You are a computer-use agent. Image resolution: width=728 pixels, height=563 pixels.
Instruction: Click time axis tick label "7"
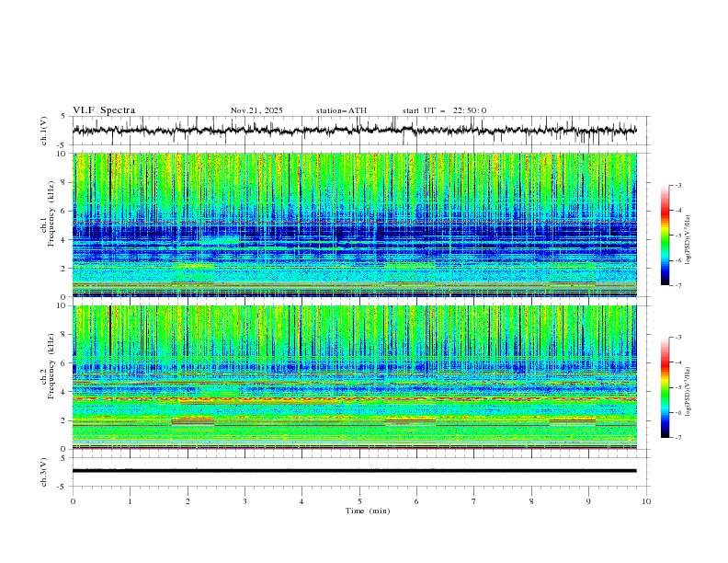(x=474, y=501)
